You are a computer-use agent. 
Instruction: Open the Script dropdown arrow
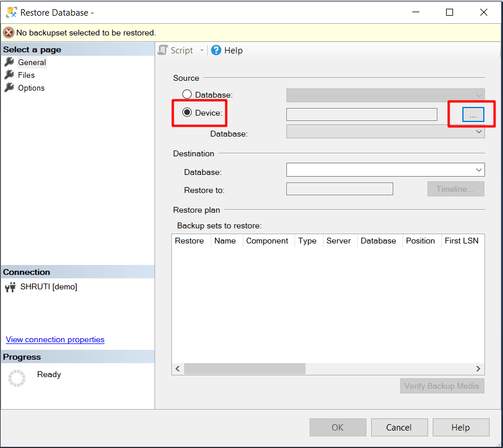(x=202, y=51)
